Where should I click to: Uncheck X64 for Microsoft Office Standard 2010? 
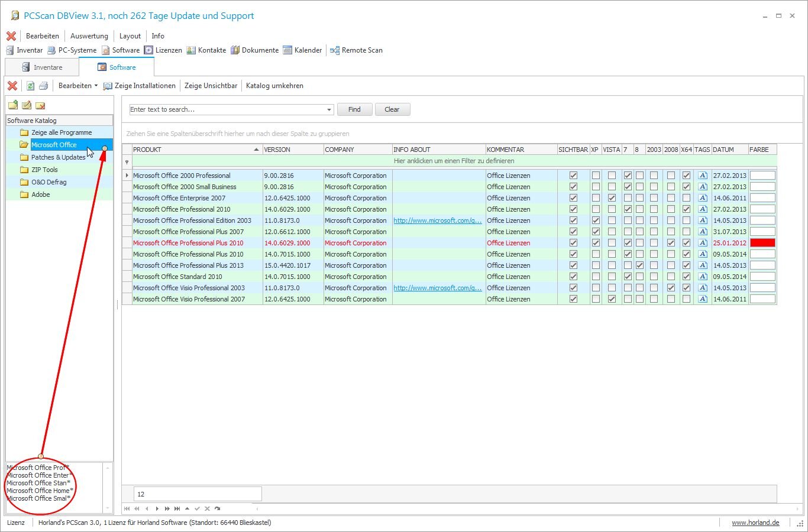(x=686, y=277)
